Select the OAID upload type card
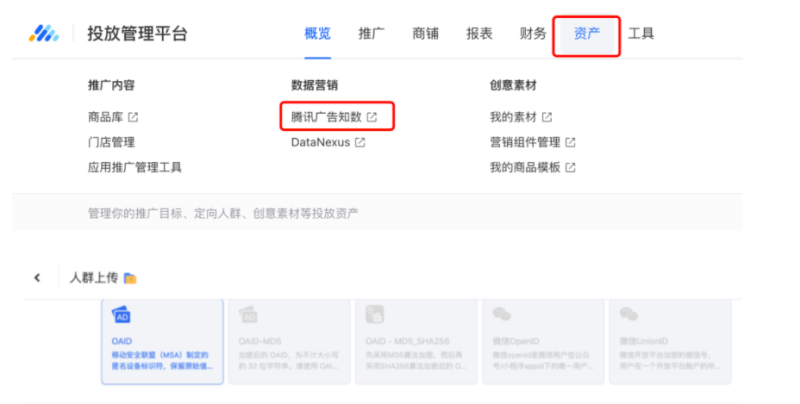Viewport: 800px width, 404px height. pyautogui.click(x=162, y=341)
